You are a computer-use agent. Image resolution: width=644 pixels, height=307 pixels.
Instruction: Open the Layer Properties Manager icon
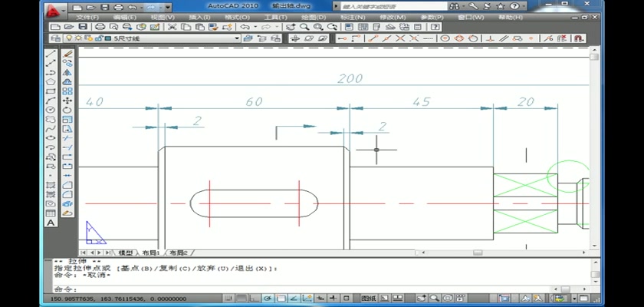pyautogui.click(x=55, y=38)
